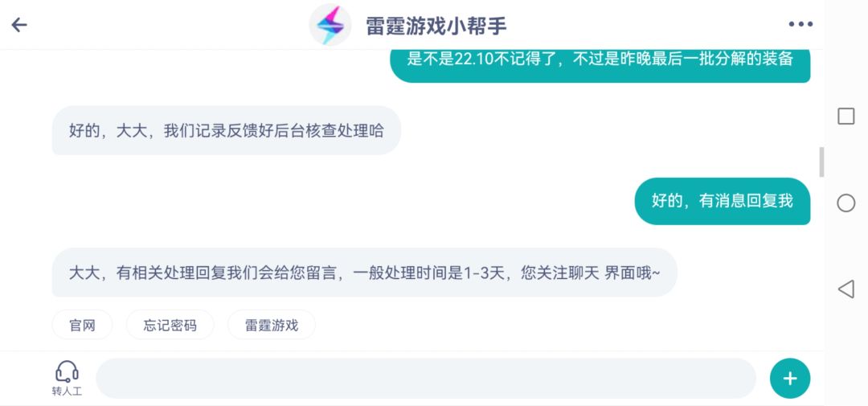The height and width of the screenshot is (406, 868).
Task: Choose the 忘记密码 quick reply chip
Action: point(170,326)
